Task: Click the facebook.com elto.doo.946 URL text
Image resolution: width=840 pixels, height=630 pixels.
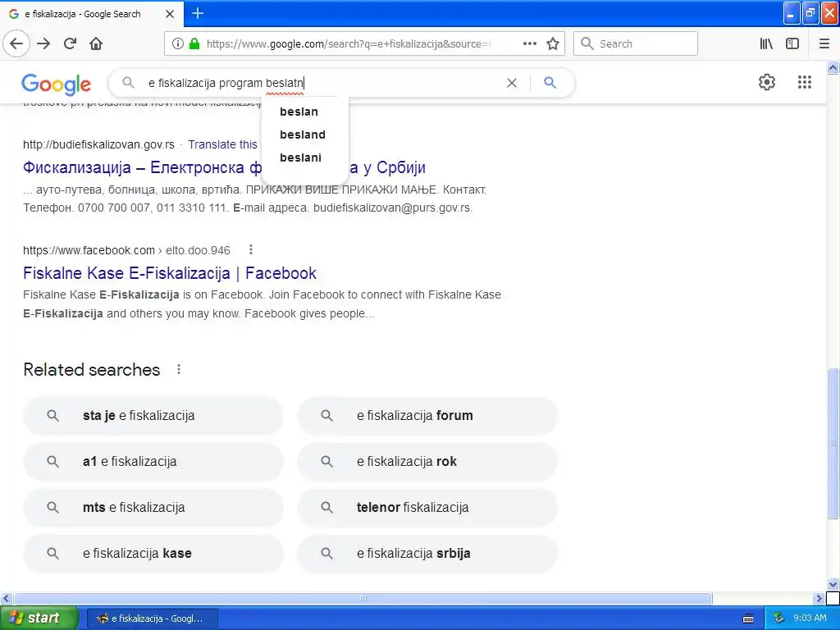Action: point(126,250)
